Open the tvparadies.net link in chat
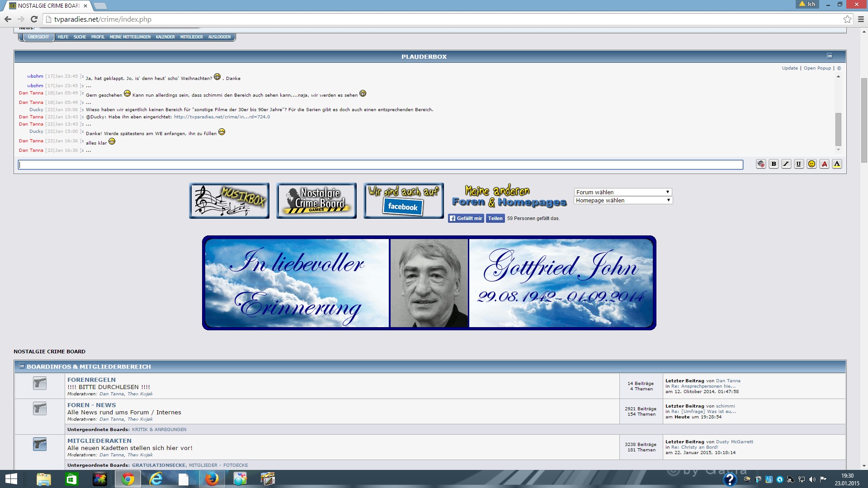868x488 pixels. point(222,117)
